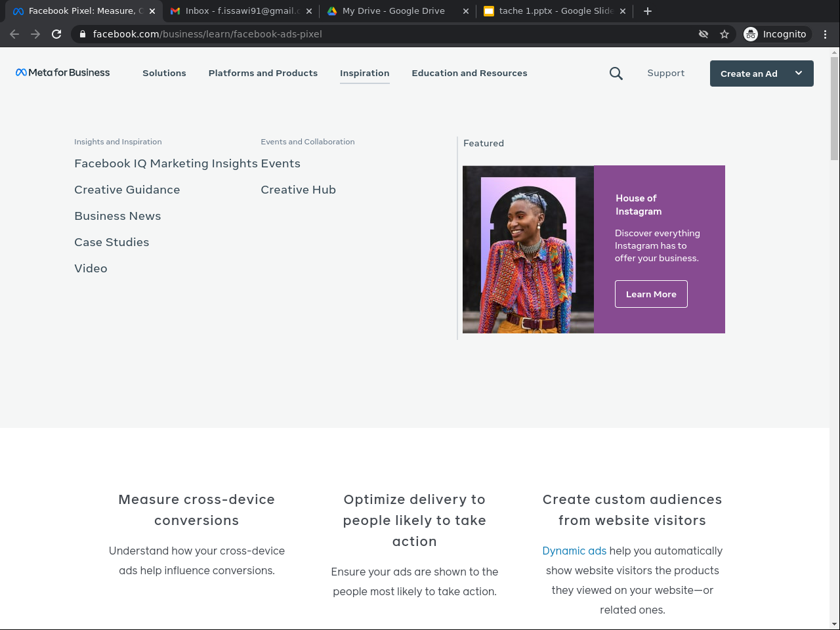Click the Events and Collaboration heading
The image size is (840, 630).
click(x=308, y=142)
